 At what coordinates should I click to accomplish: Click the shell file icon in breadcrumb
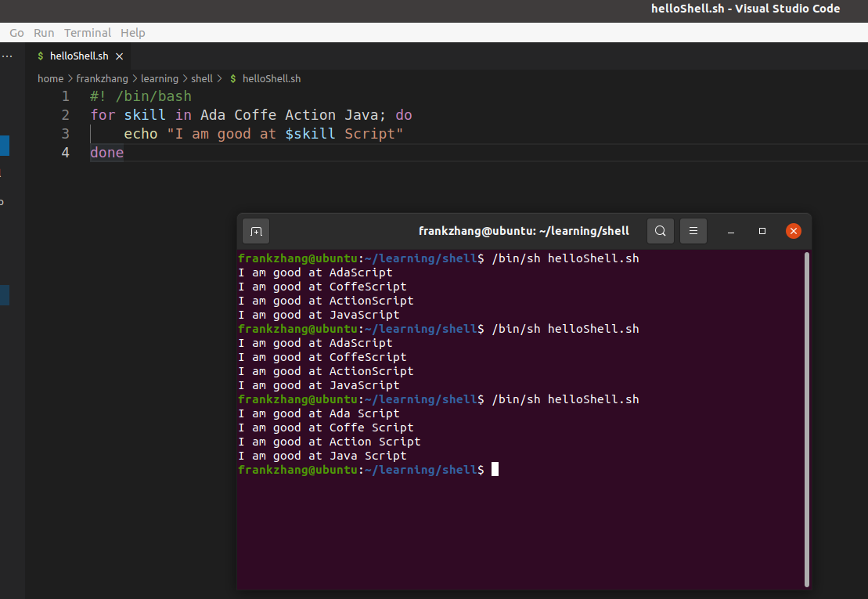point(233,79)
